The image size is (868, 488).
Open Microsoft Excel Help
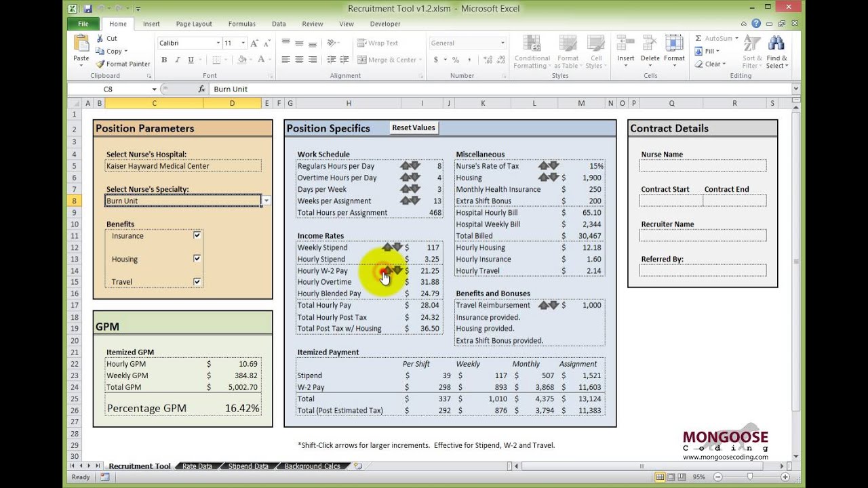tap(756, 24)
